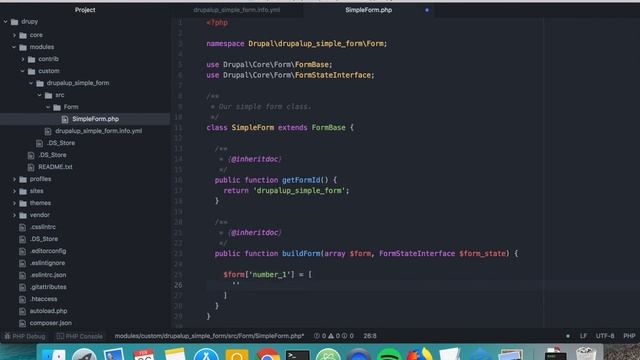Click the modules folder icon
640x360 pixels.
coord(23,47)
